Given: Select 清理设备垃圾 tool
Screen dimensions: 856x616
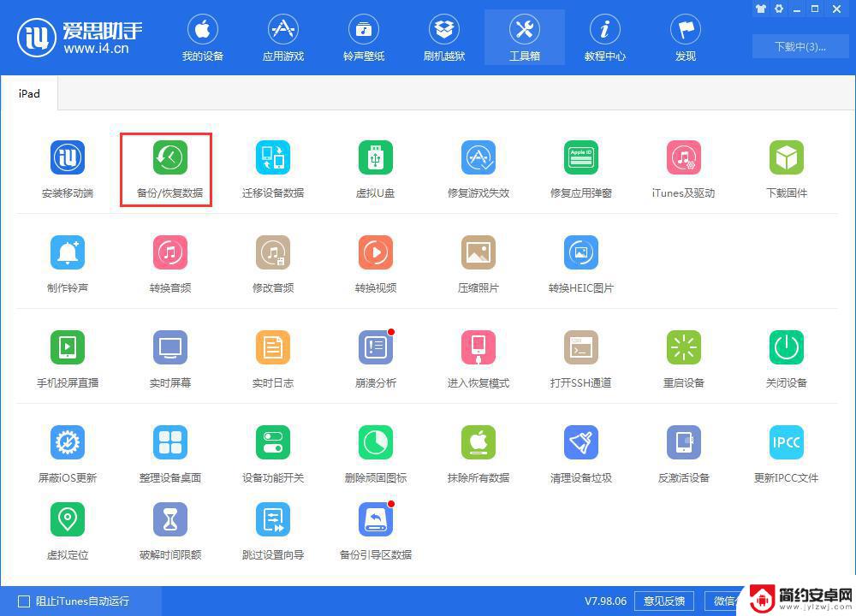Looking at the screenshot, I should [x=581, y=442].
